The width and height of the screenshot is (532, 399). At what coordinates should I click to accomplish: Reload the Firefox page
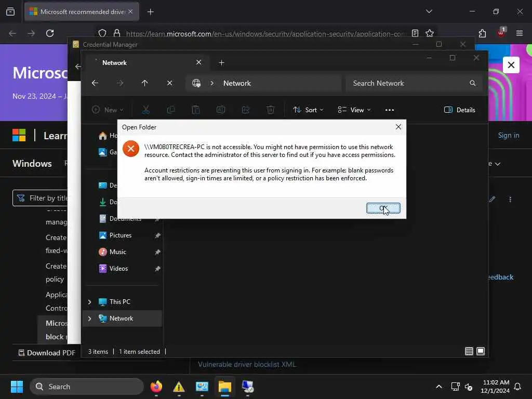click(50, 33)
